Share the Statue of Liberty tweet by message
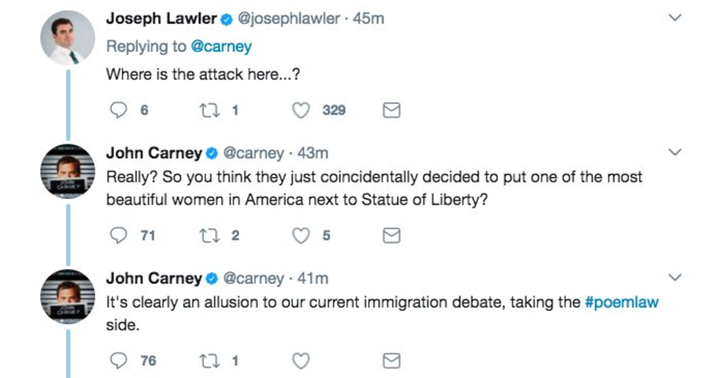 (x=392, y=236)
